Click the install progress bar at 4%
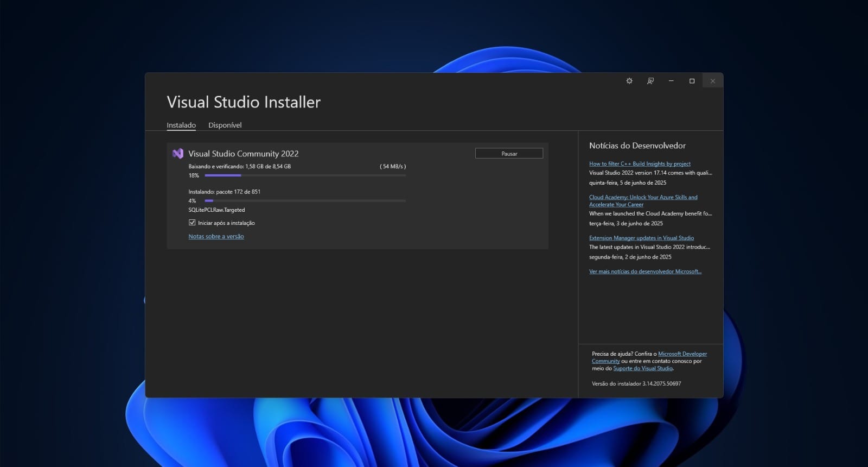This screenshot has width=868, height=467. tap(305, 201)
